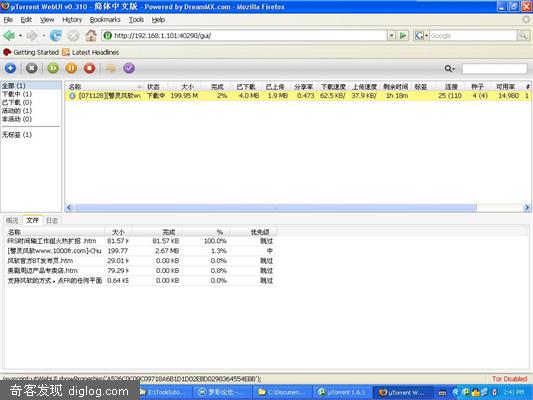Open the Back button history dropdown

20,35
